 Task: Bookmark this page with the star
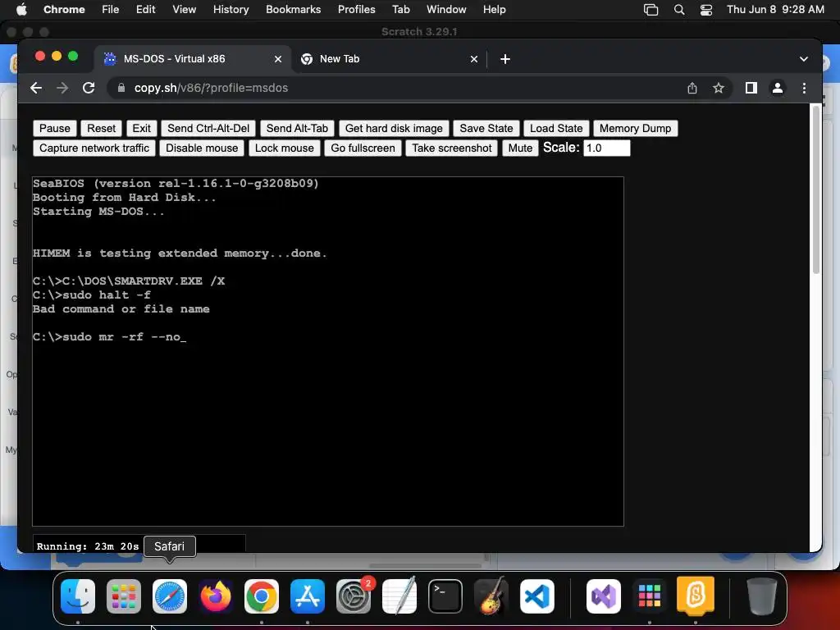click(x=719, y=88)
